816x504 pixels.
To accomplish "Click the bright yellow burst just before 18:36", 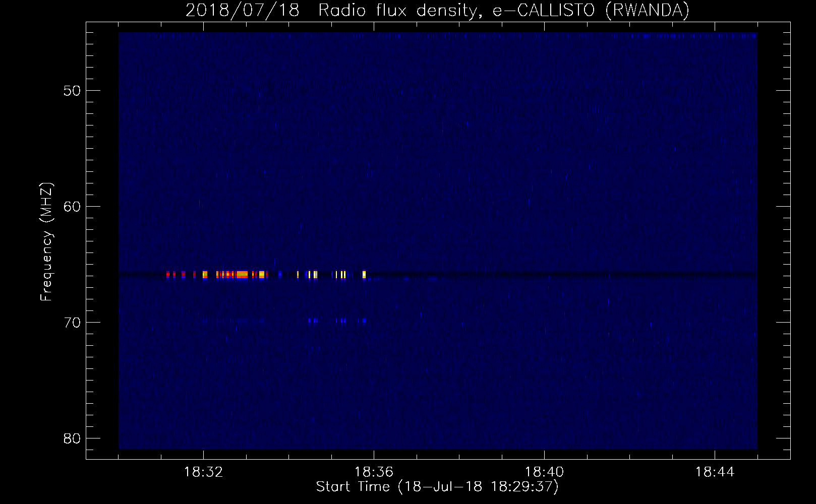I will 364,275.
